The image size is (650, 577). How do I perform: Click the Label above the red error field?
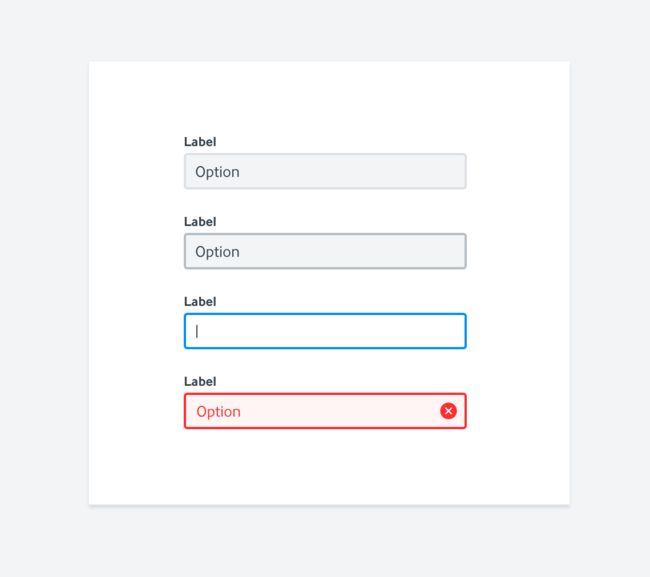coord(200,381)
